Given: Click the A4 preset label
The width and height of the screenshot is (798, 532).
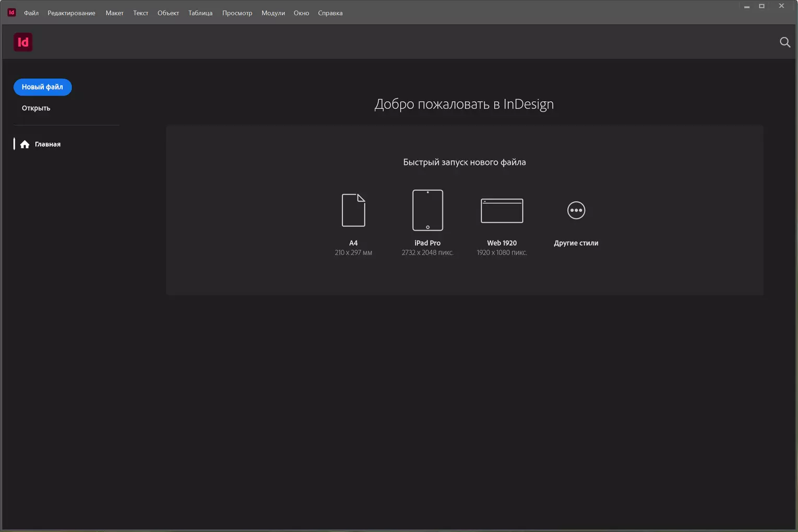Looking at the screenshot, I should pos(353,243).
